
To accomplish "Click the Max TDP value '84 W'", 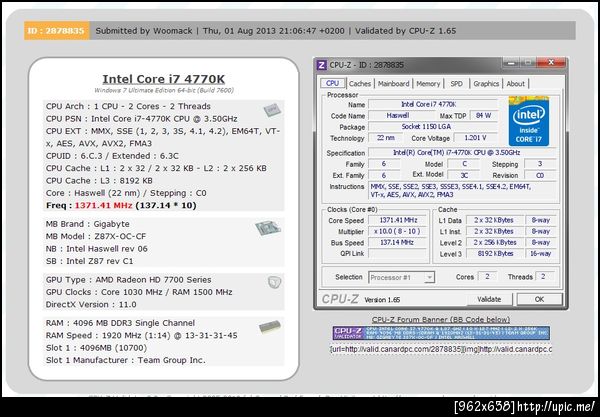I will click(x=483, y=116).
